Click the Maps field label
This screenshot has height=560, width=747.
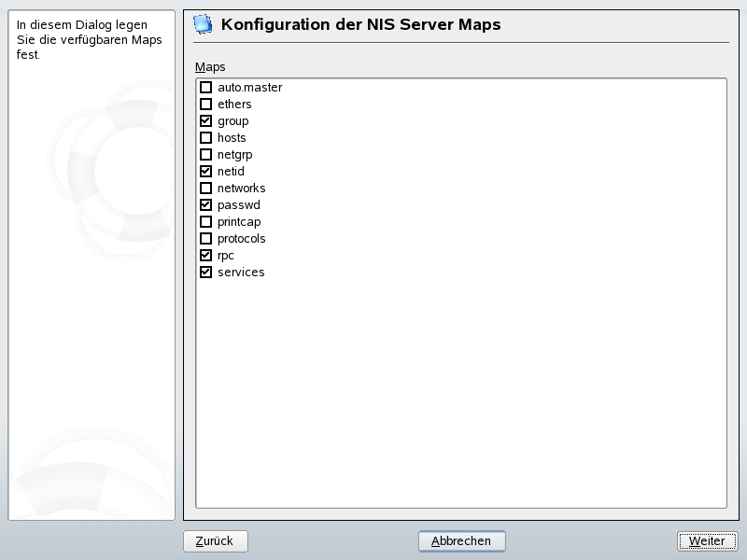click(x=209, y=66)
